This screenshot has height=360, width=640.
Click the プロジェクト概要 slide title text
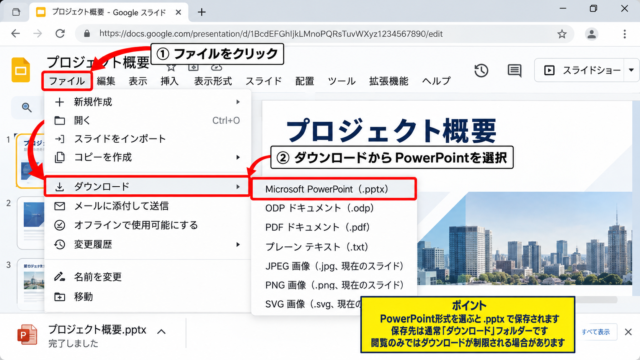[x=391, y=131]
